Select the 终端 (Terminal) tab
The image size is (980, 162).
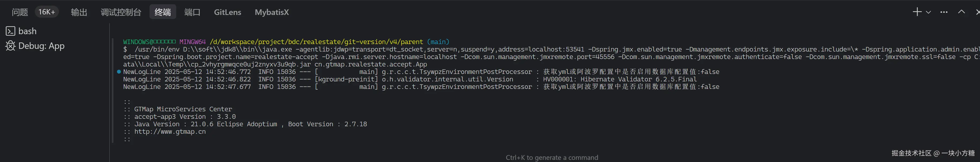163,12
